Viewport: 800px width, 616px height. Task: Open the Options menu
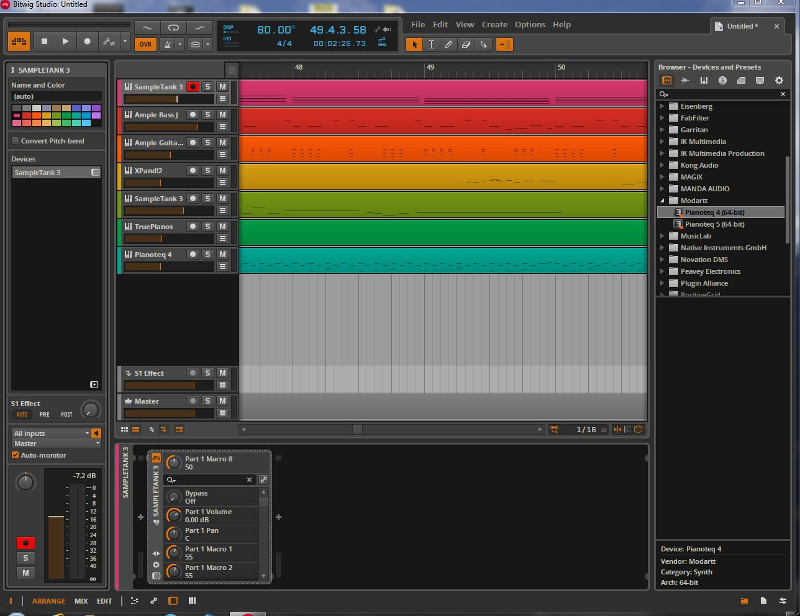(530, 24)
